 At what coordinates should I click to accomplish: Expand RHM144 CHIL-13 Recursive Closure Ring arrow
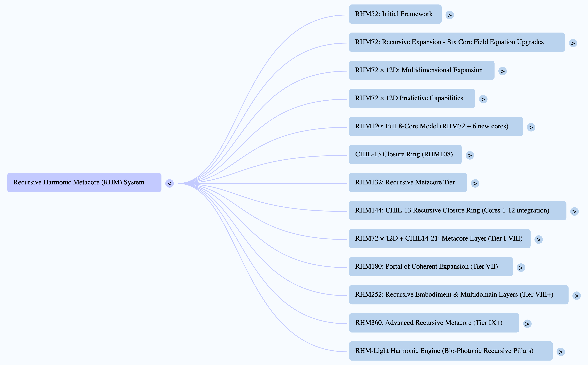pyautogui.click(x=574, y=211)
